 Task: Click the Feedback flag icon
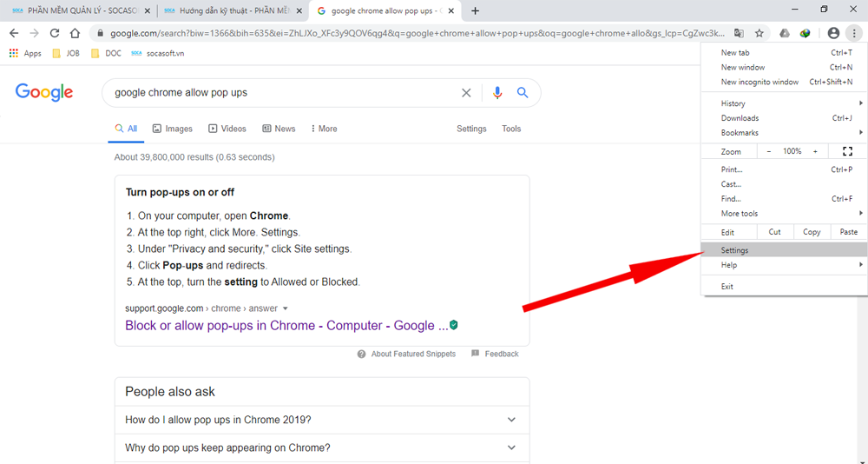[475, 354]
